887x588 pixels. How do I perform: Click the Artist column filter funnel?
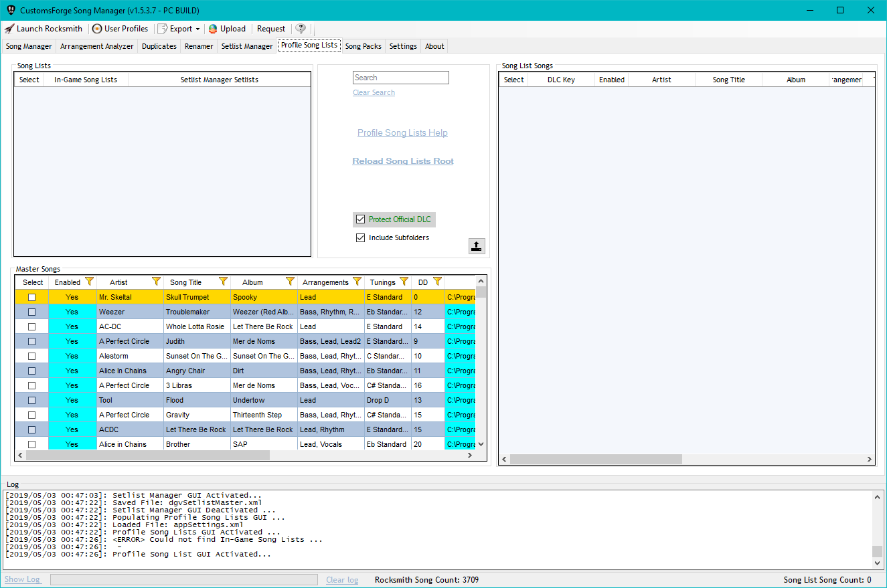156,282
